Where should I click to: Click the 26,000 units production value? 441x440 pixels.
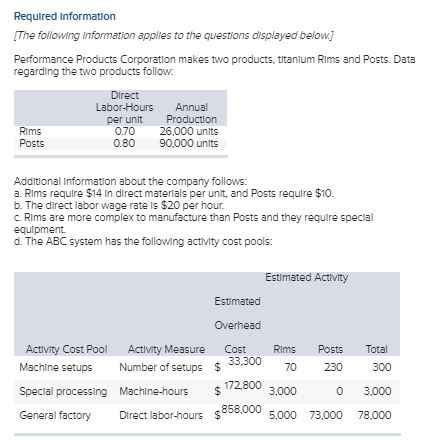point(189,131)
